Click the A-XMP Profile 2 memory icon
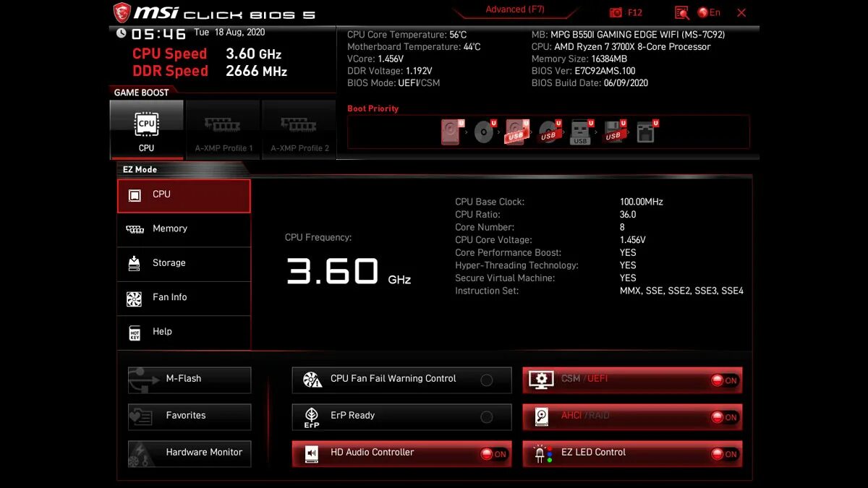The image size is (868, 488). (299, 124)
